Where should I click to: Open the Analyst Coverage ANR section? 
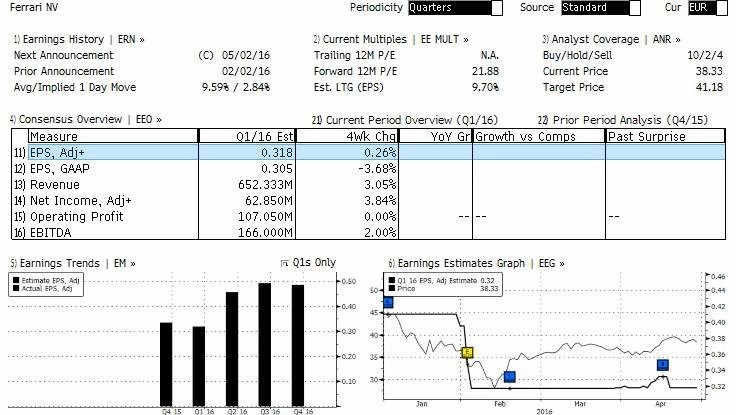(x=612, y=39)
